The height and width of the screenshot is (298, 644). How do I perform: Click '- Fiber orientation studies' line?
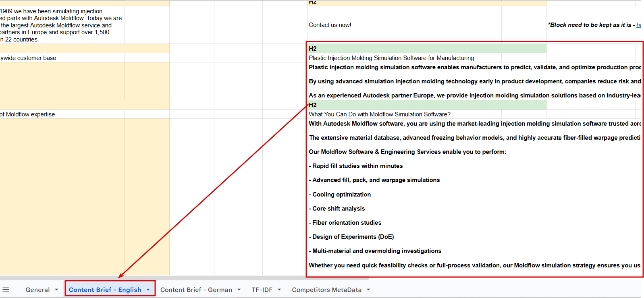tap(345, 223)
